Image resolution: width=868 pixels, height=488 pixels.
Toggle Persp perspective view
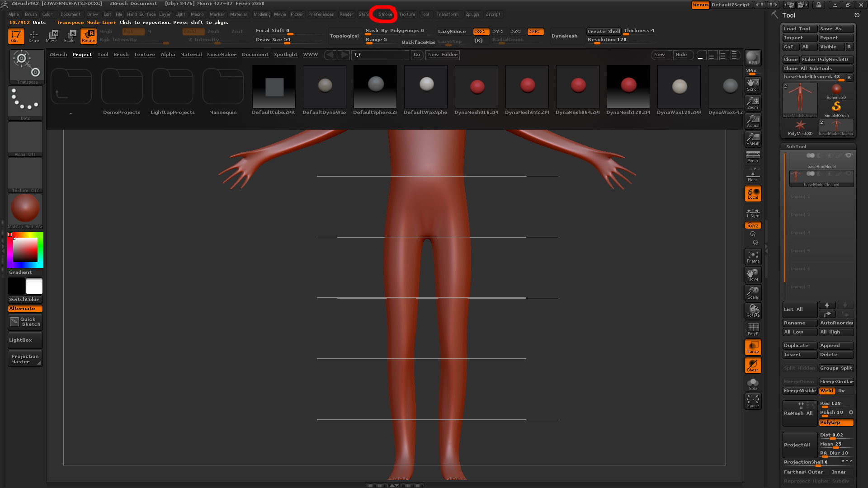tap(753, 157)
